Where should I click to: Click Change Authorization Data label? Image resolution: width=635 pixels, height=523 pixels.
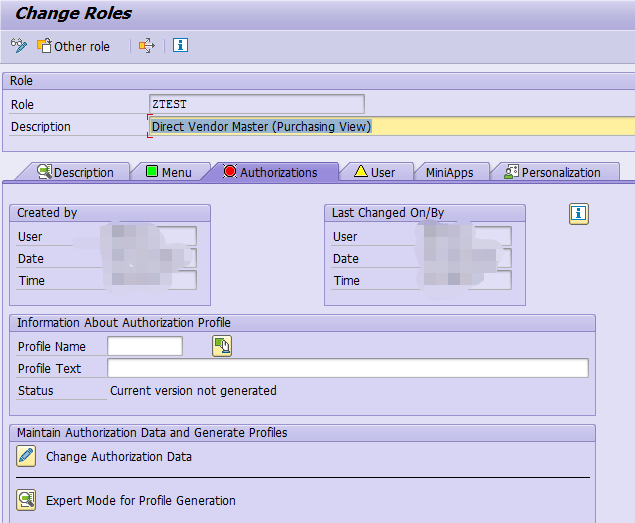pyautogui.click(x=119, y=457)
